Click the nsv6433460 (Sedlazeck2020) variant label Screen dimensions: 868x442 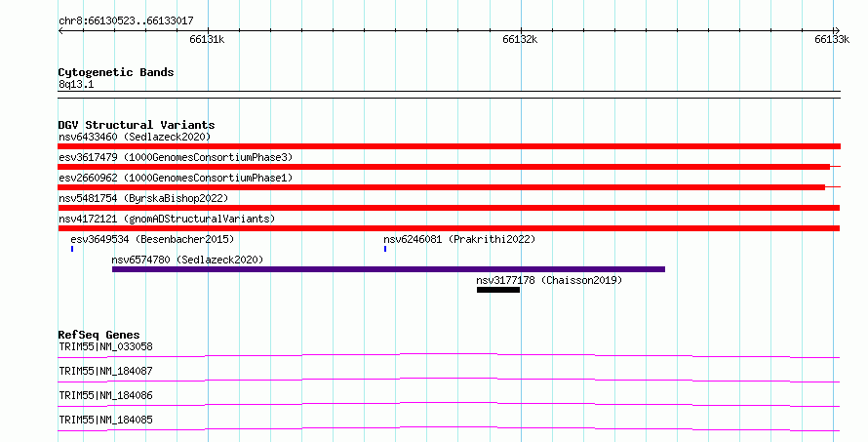(x=135, y=137)
